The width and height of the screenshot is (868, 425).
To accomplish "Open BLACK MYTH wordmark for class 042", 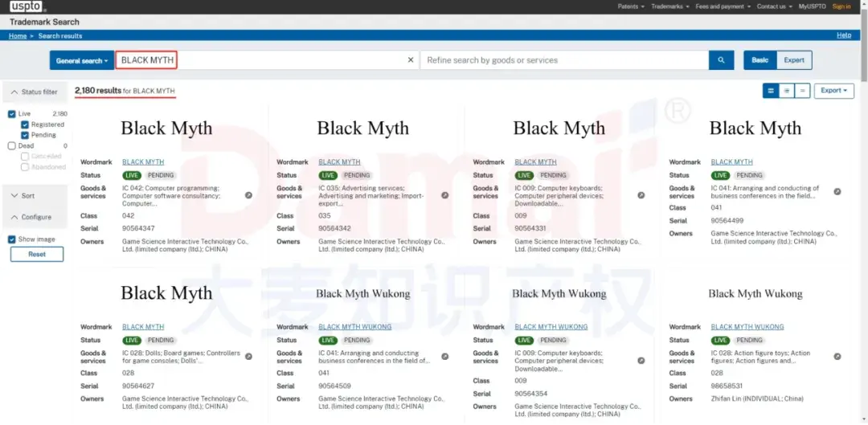I will [143, 162].
